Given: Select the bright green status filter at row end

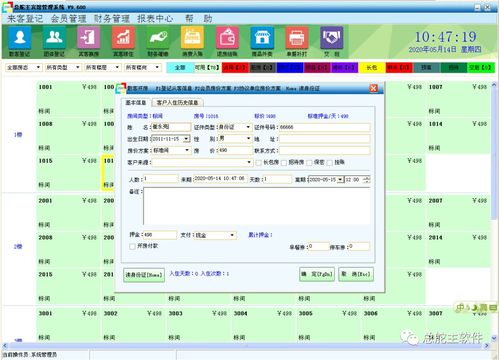Looking at the screenshot, I should [x=480, y=68].
